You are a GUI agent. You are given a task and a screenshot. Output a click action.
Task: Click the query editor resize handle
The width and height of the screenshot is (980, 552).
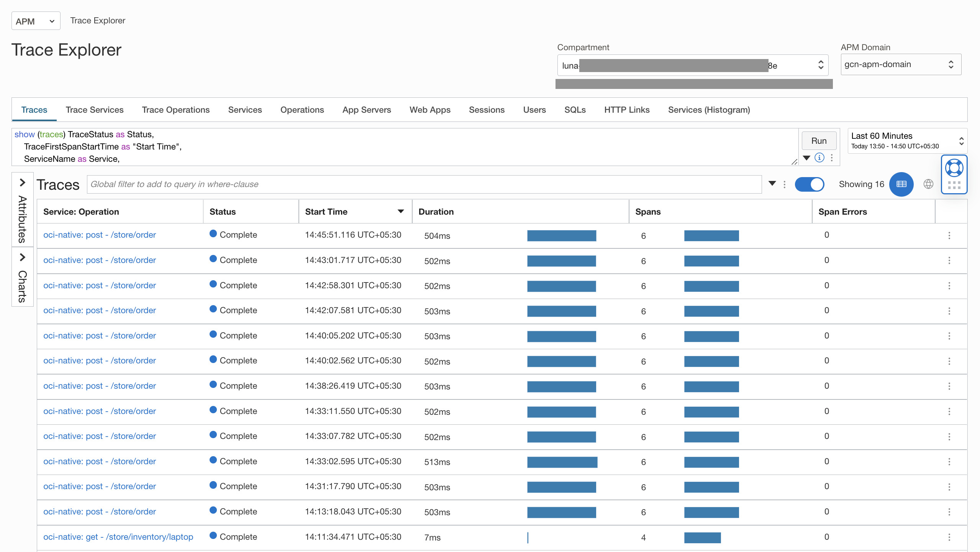[794, 162]
